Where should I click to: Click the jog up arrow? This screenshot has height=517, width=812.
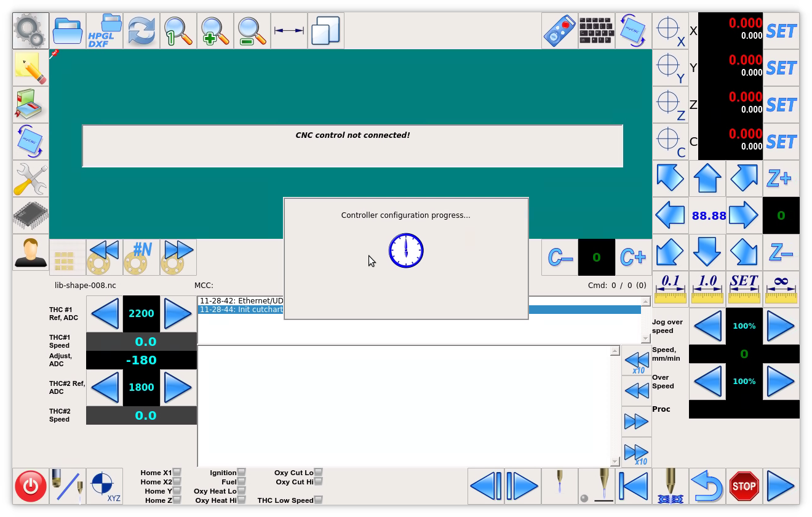point(707,178)
